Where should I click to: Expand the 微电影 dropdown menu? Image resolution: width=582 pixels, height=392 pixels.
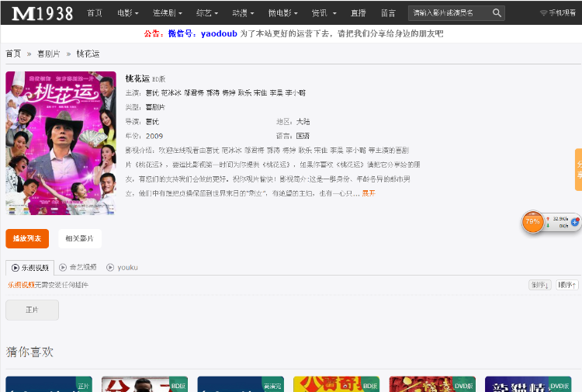coord(282,13)
